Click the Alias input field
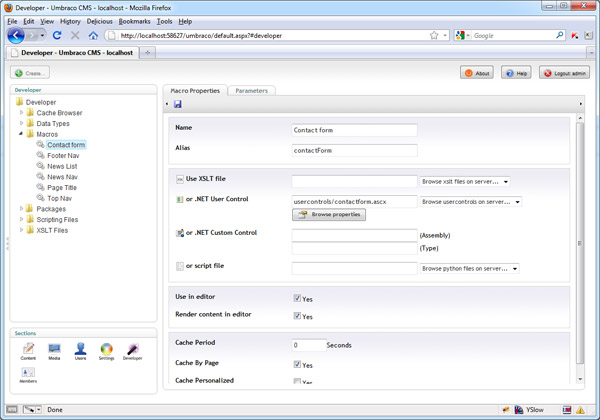This screenshot has height=420, width=600. 354,150
